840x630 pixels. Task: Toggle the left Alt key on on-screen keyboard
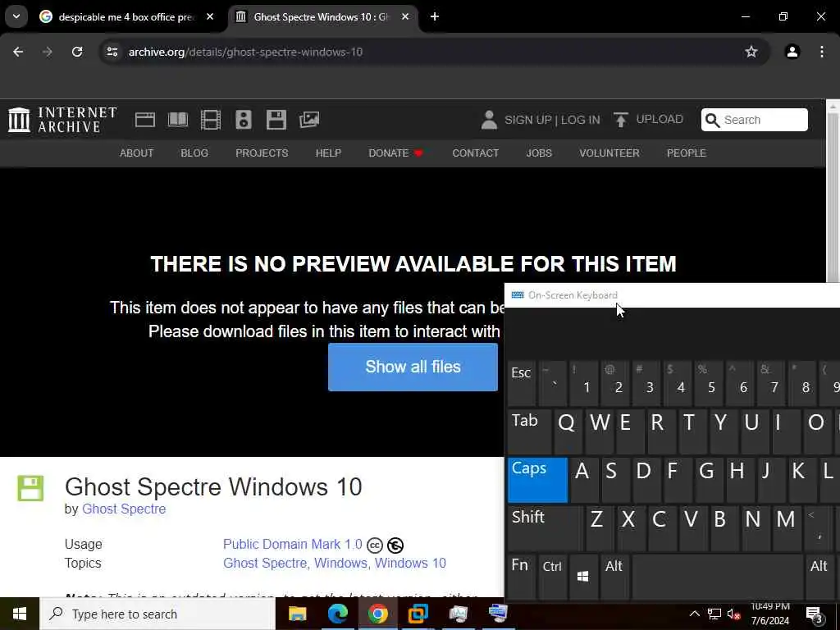614,577
